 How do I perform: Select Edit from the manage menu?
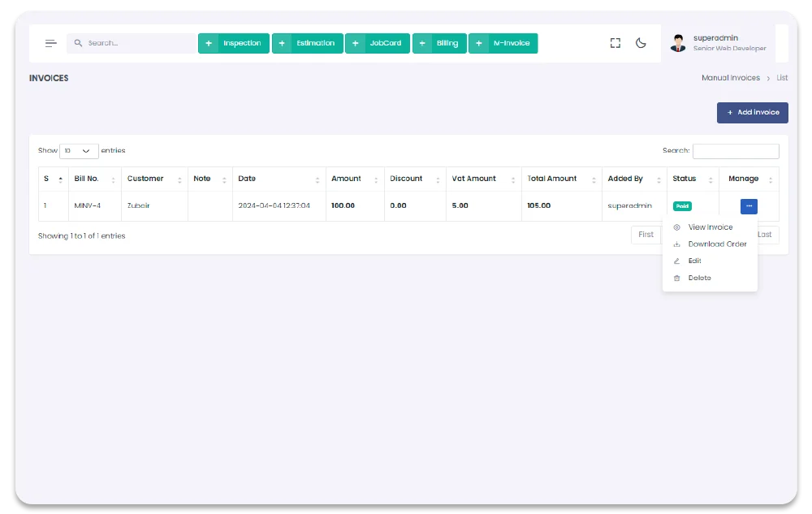(x=694, y=261)
